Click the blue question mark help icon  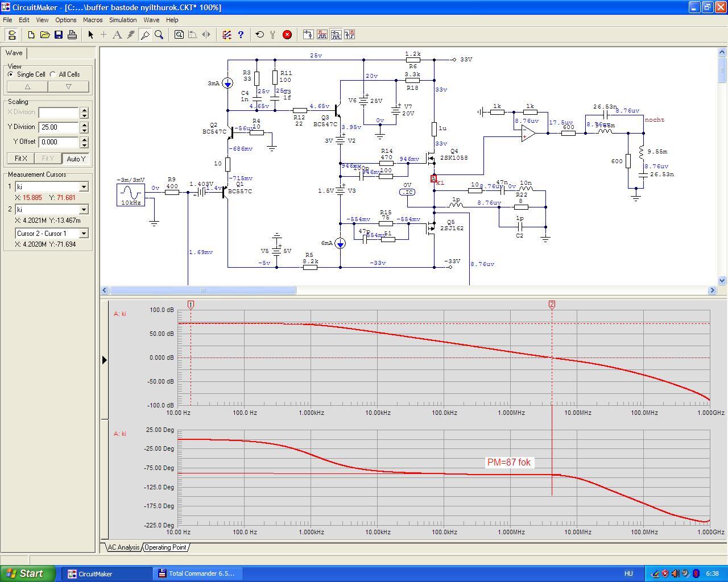[x=241, y=35]
